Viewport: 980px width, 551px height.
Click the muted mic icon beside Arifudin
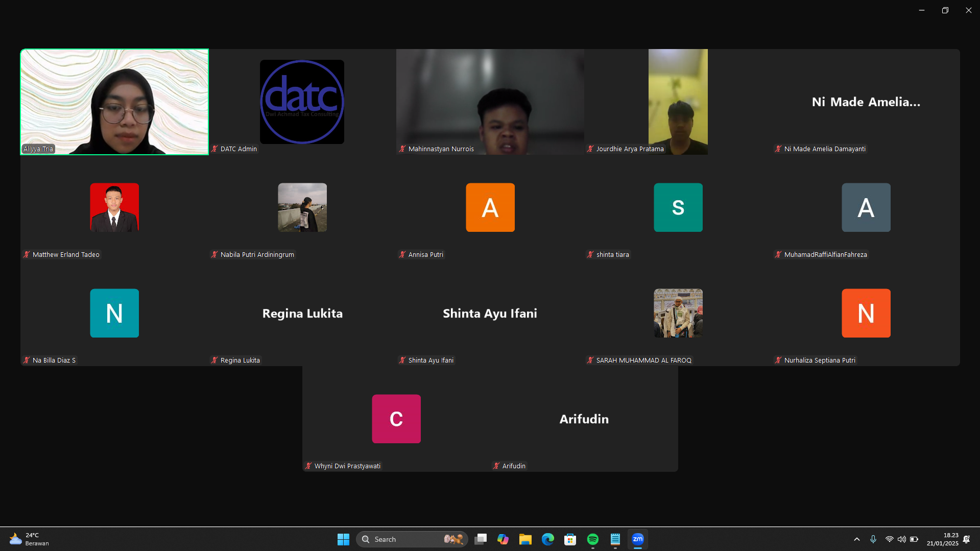tap(496, 466)
